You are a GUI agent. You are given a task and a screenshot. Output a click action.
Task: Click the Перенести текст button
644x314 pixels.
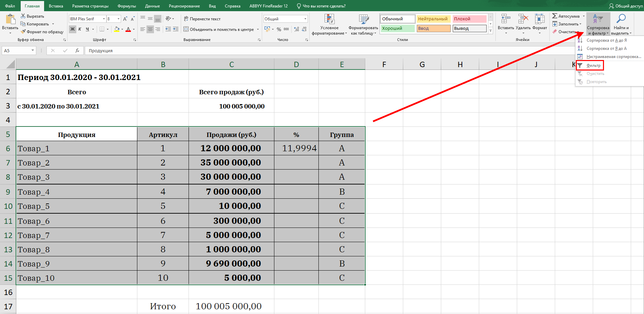pyautogui.click(x=202, y=19)
